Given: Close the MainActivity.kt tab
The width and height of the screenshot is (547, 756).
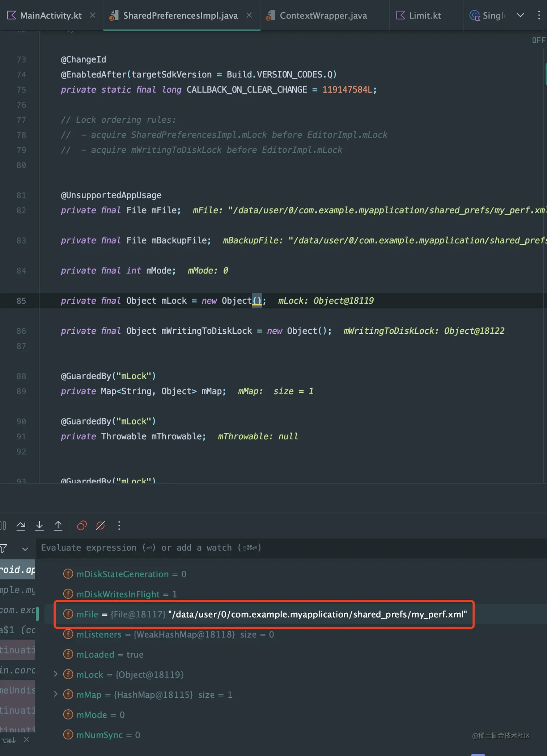Looking at the screenshot, I should point(93,15).
